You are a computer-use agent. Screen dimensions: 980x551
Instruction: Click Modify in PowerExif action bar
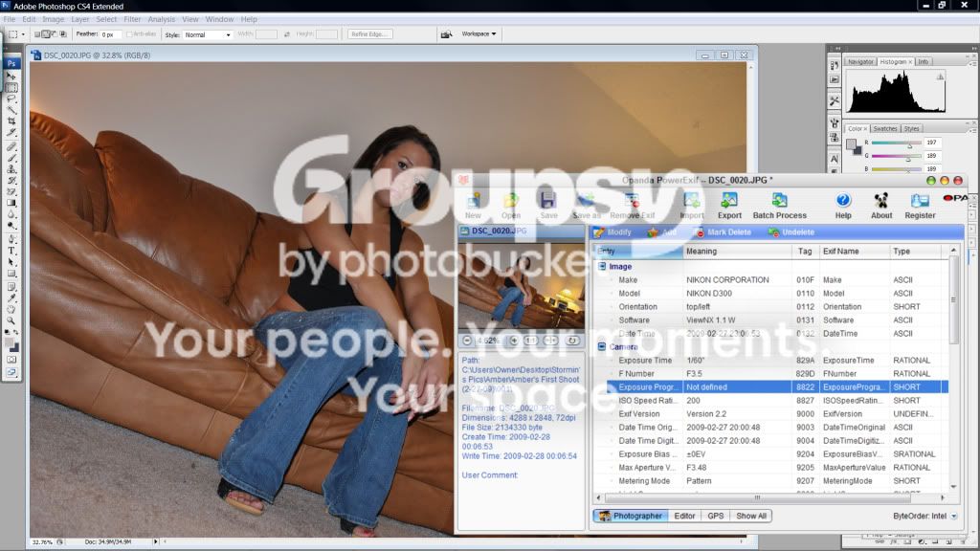[x=612, y=232]
